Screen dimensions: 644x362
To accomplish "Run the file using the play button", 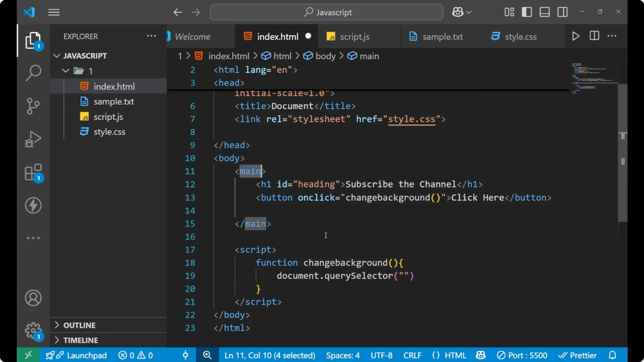I will click(x=576, y=36).
